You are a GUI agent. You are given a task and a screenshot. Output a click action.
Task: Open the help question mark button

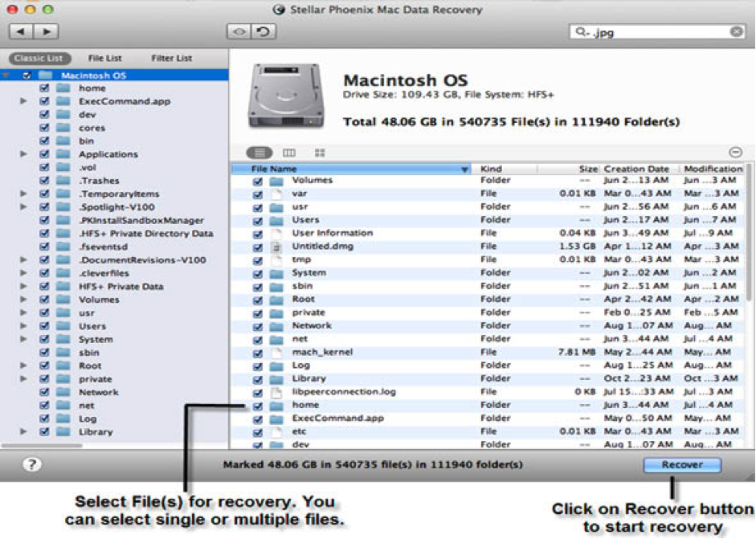pos(32,464)
